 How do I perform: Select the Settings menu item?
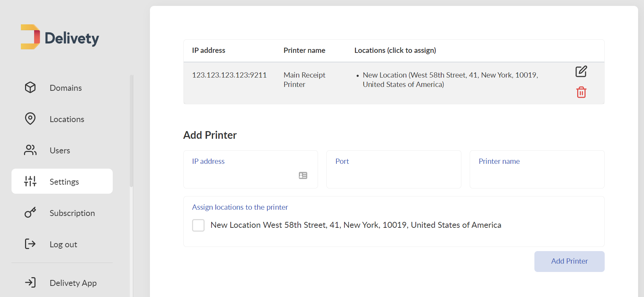coord(62,181)
